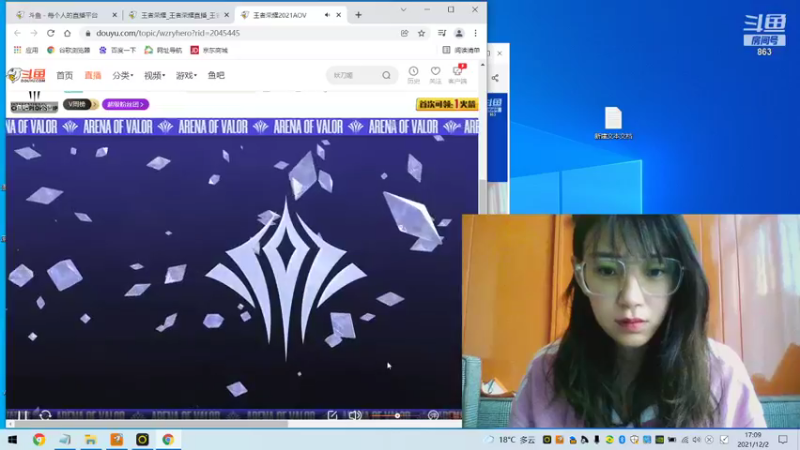Click the player edit/danmaku input icon

(332, 415)
